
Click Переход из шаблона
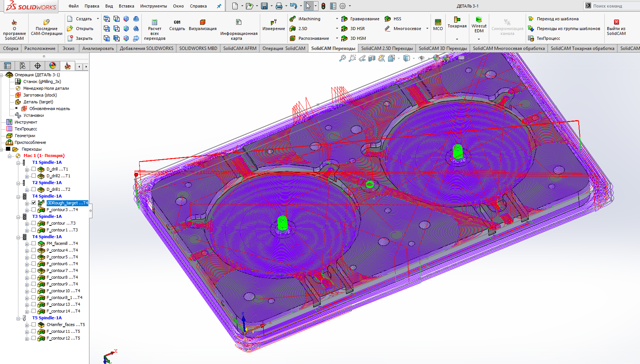tap(553, 19)
